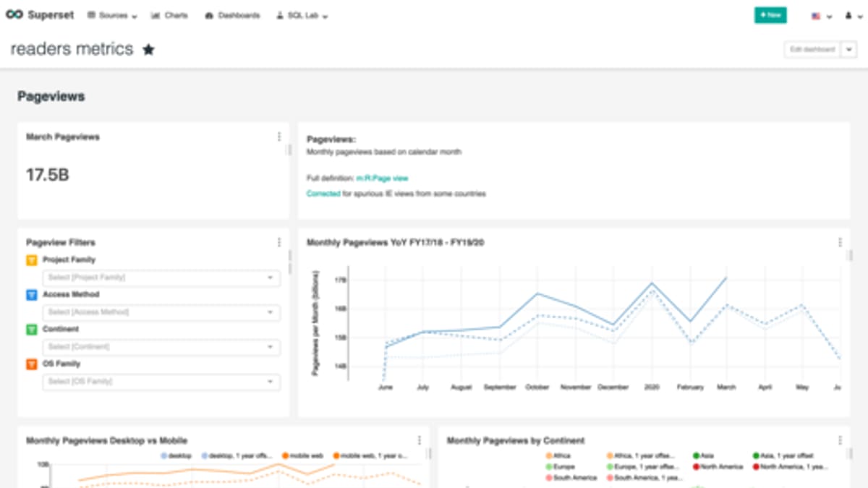This screenshot has height=488, width=868.
Task: Click the 17.5B big number value
Action: point(48,174)
